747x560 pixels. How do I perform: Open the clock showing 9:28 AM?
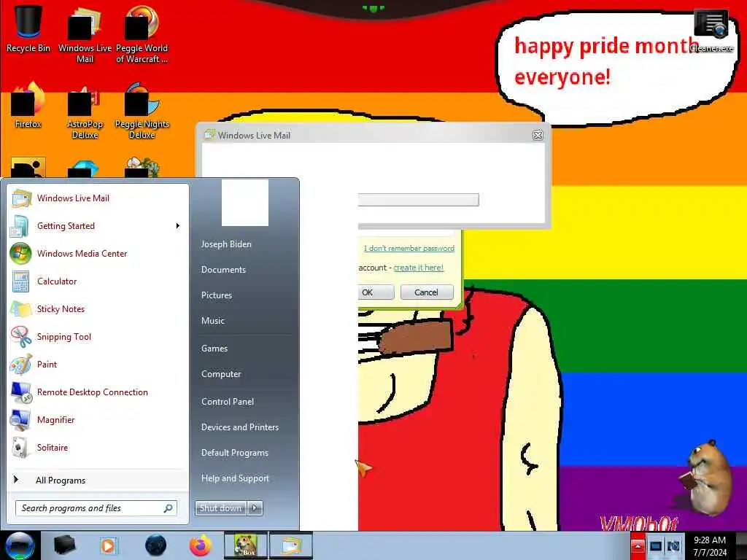click(x=710, y=545)
